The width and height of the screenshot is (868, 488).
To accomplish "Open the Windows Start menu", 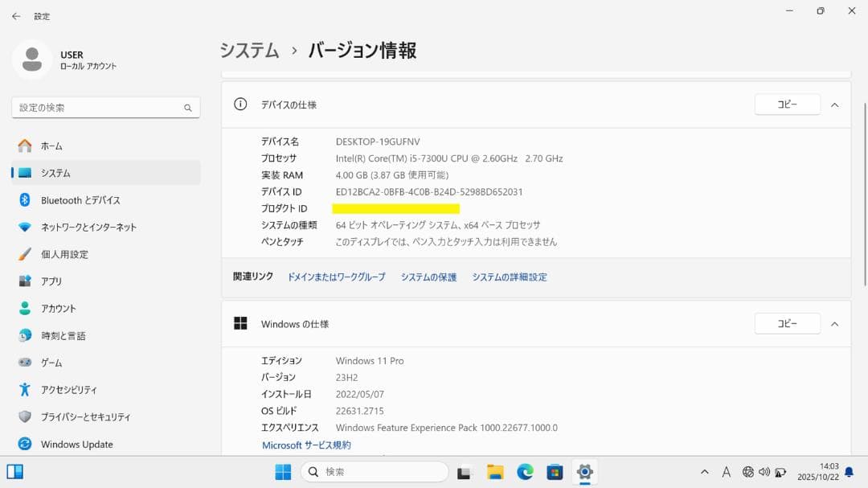I will 283,472.
